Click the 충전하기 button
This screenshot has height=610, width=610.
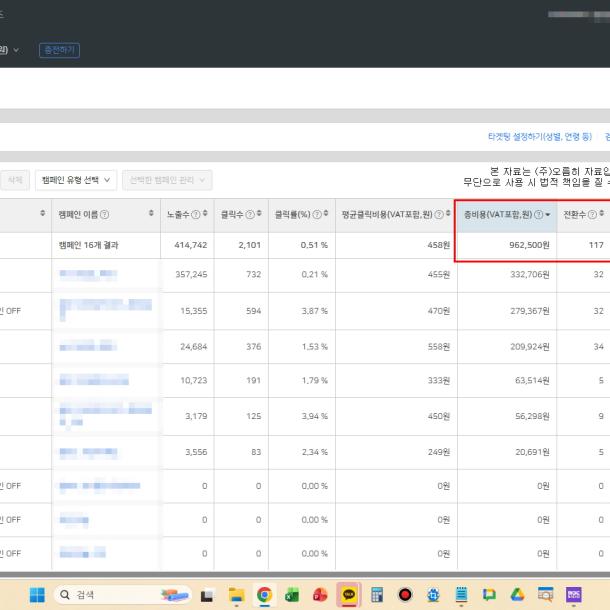pos(59,49)
